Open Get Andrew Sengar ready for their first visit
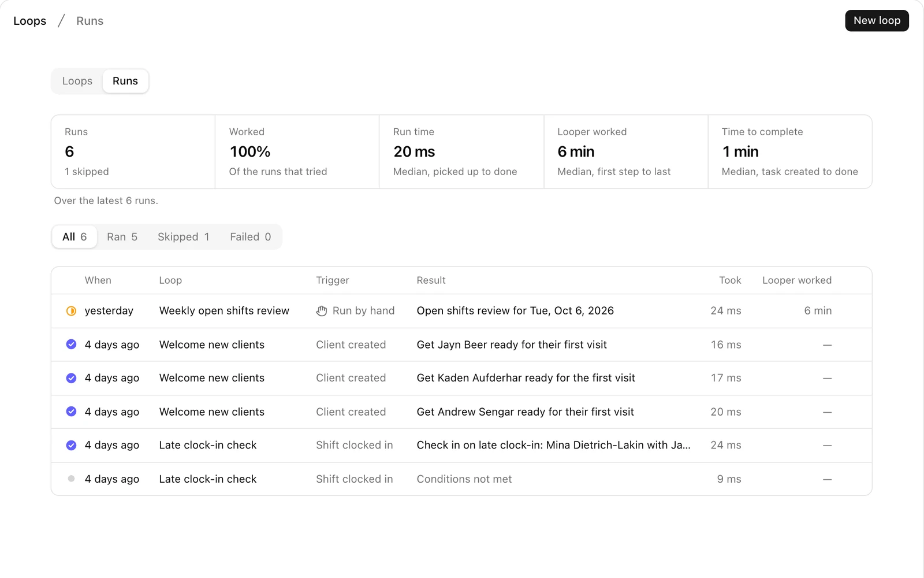Screen dimensions: 924x578 tap(526, 412)
